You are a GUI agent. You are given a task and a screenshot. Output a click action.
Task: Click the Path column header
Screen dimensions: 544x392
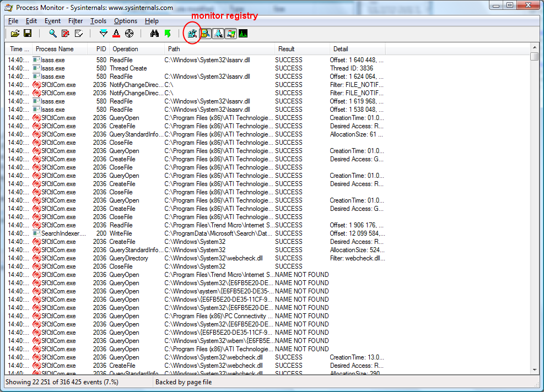(219, 49)
